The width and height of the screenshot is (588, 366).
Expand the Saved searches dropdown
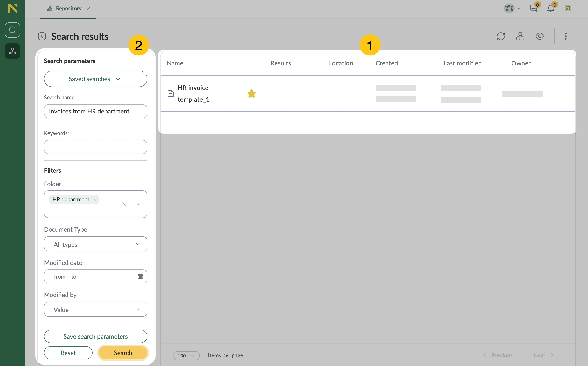pos(95,79)
